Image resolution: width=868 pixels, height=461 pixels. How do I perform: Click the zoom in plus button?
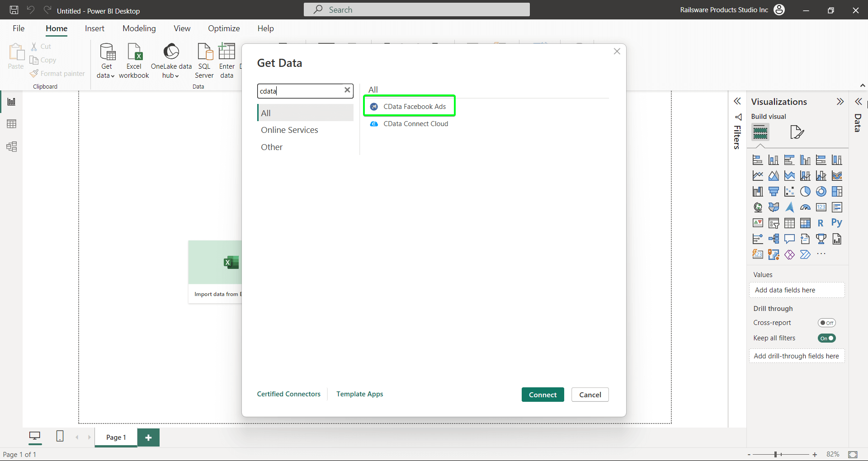815,455
